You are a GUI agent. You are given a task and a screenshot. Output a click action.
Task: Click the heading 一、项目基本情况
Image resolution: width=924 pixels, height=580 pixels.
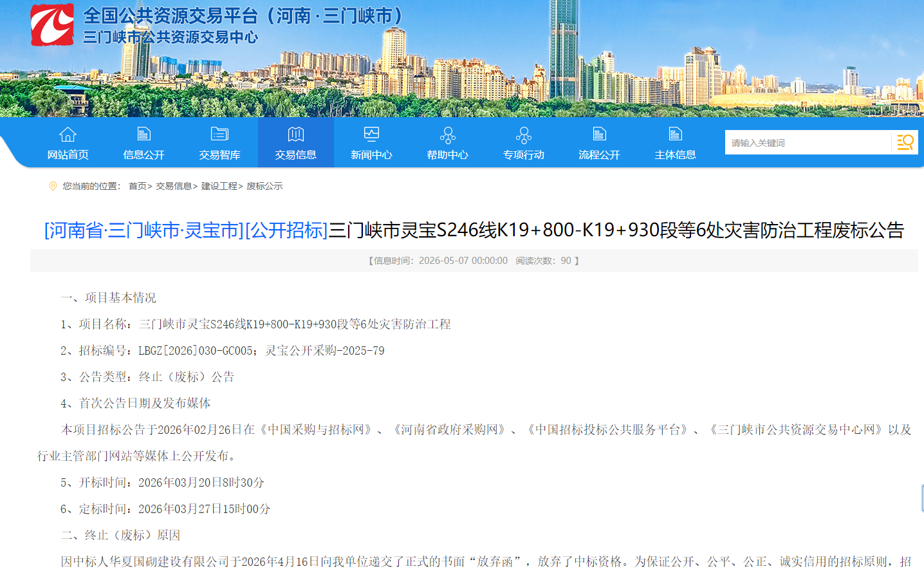(108, 297)
